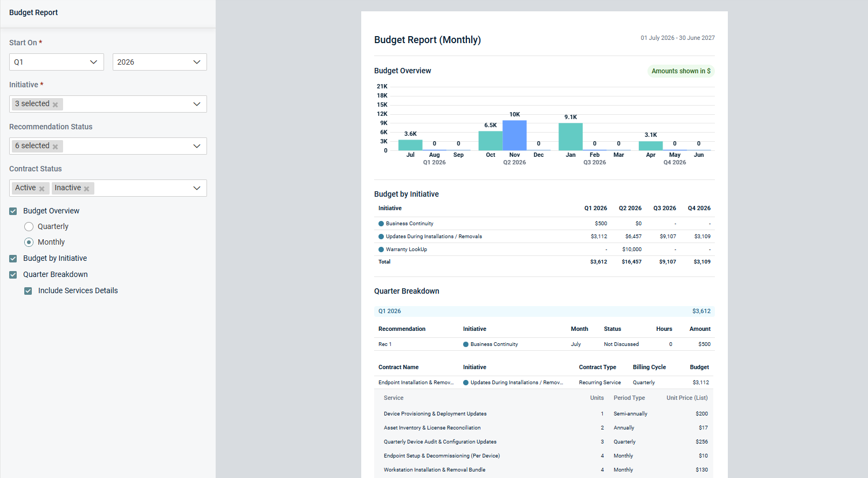Uncheck the Budget Overview checkbox

[13, 211]
